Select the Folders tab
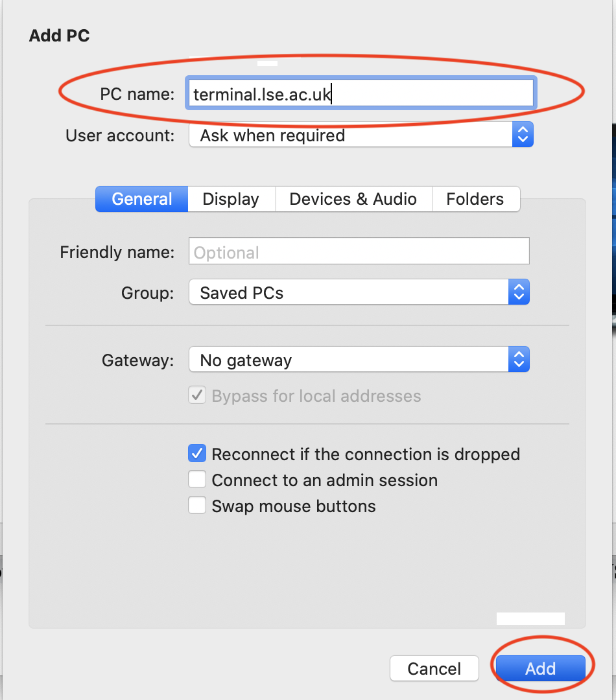This screenshot has width=616, height=700. [x=475, y=199]
